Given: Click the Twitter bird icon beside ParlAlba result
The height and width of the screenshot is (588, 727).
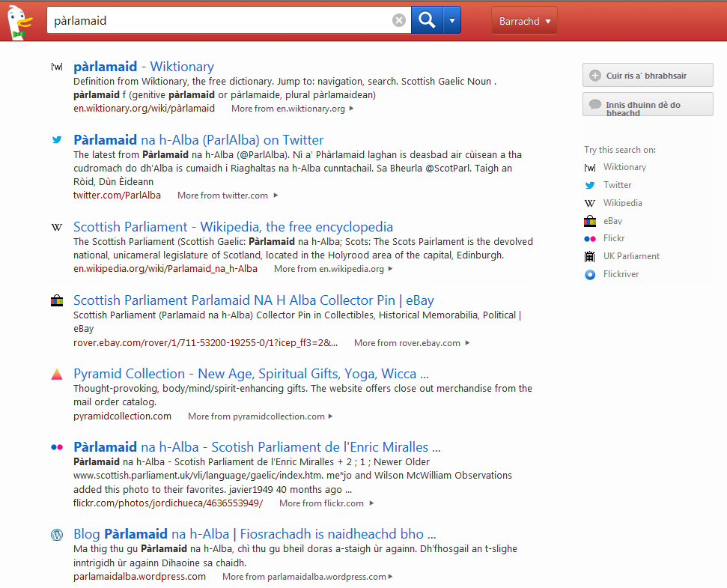Looking at the screenshot, I should click(57, 140).
